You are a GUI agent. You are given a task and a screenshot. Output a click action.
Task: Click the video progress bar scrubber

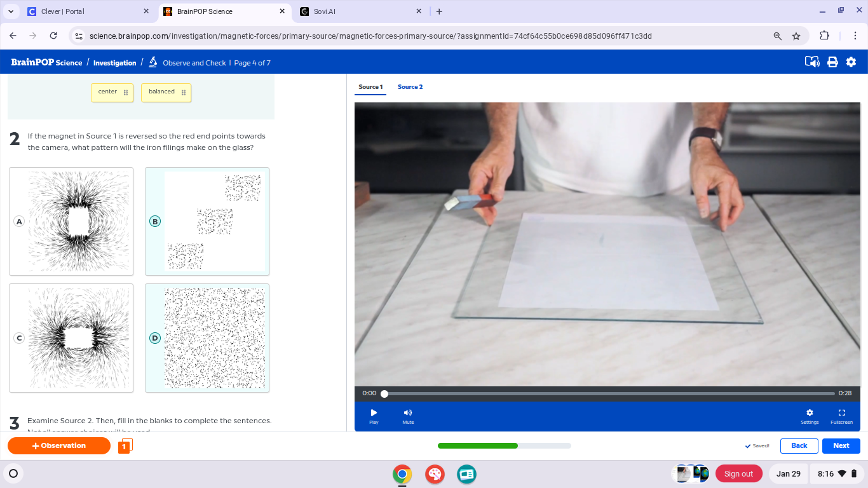coord(384,394)
